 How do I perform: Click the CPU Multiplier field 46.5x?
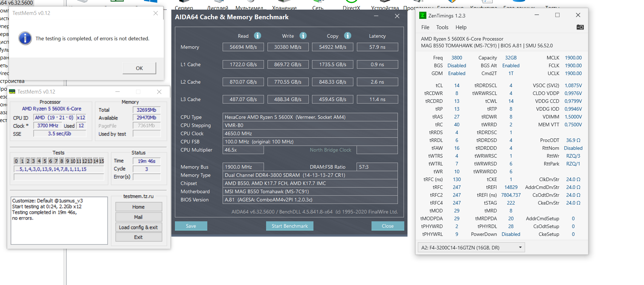(243, 150)
